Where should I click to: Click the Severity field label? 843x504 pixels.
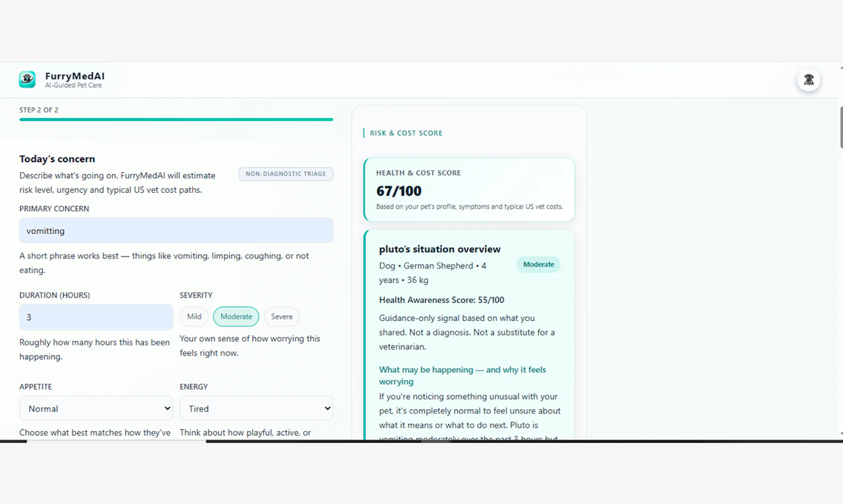196,295
